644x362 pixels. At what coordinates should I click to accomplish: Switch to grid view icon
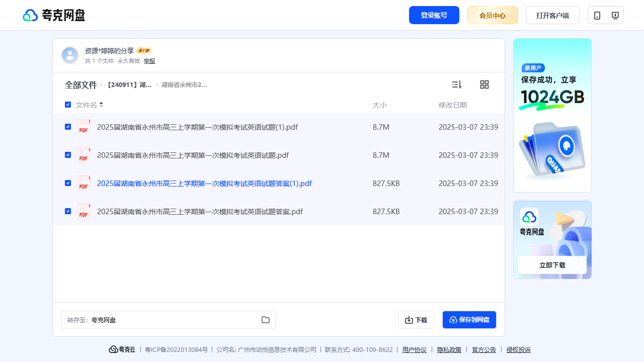coord(485,84)
